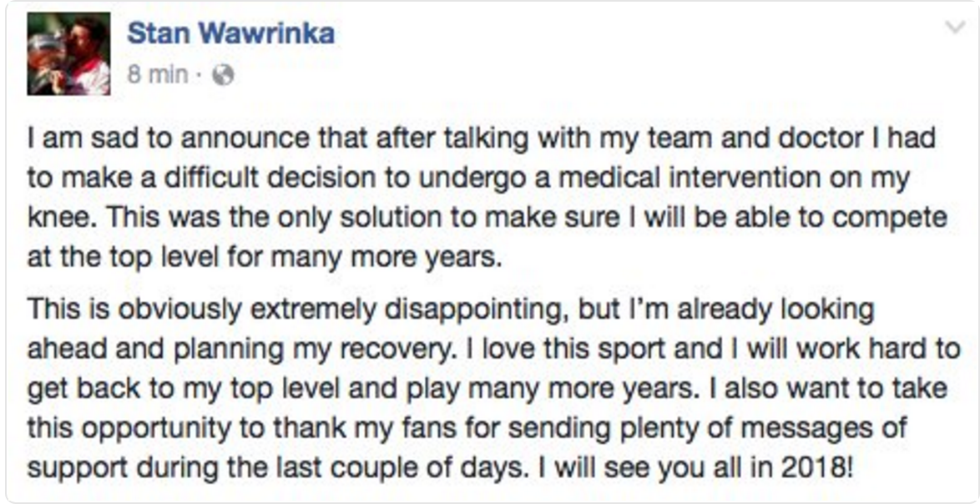Click the second paragraph of the post
Image resolution: width=980 pixels, height=504 pixels.
[493, 387]
